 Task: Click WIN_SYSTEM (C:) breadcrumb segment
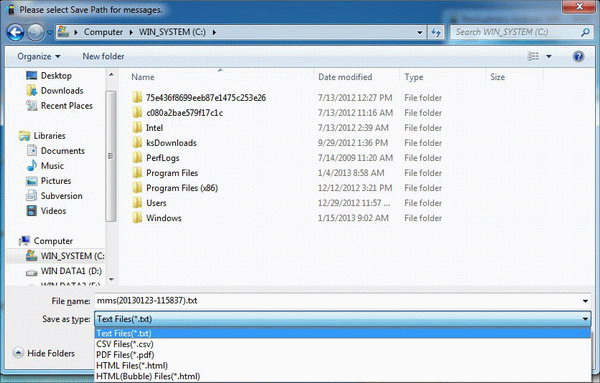coord(172,32)
